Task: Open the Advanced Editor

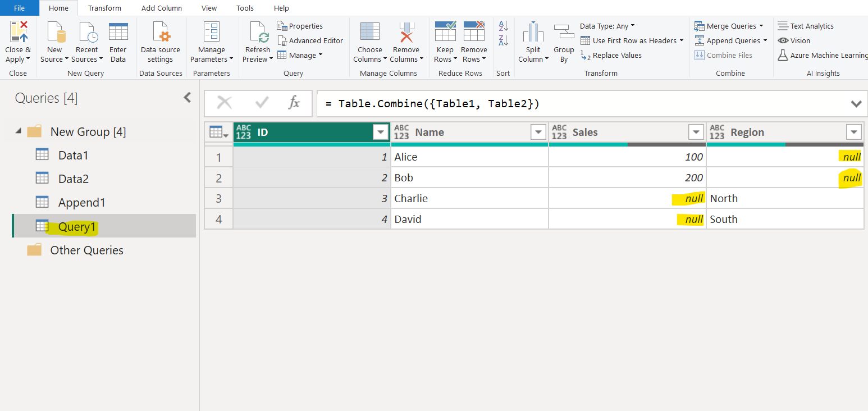Action: [x=310, y=40]
